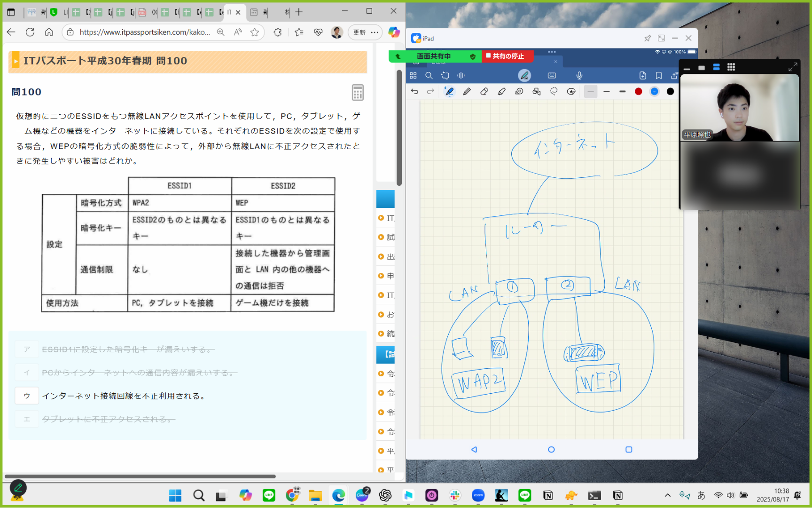Image resolution: width=812 pixels, height=508 pixels.
Task: Open the selected blue color dropdown
Action: 655,92
